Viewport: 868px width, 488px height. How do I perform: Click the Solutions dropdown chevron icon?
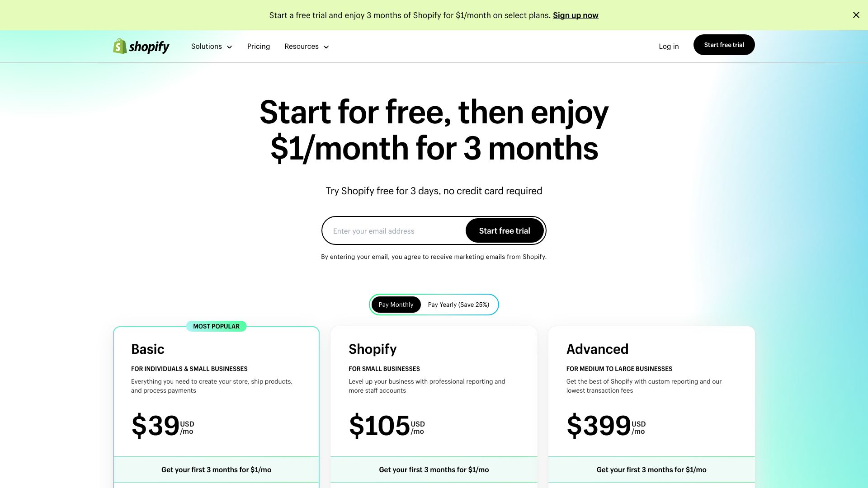[x=230, y=47]
